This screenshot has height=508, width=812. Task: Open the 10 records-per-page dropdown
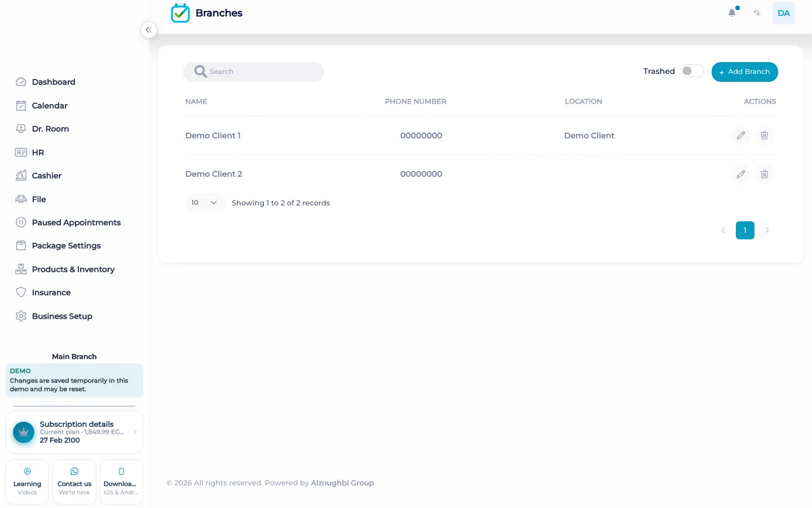coord(205,203)
